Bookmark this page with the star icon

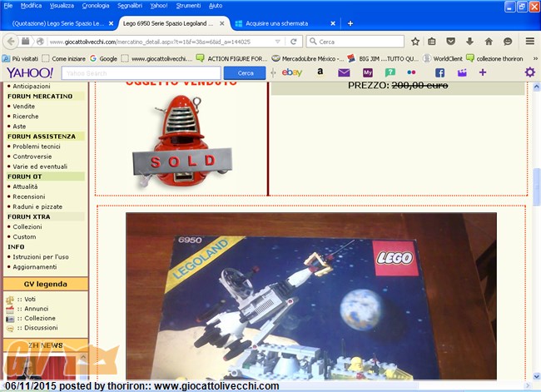[x=415, y=42]
